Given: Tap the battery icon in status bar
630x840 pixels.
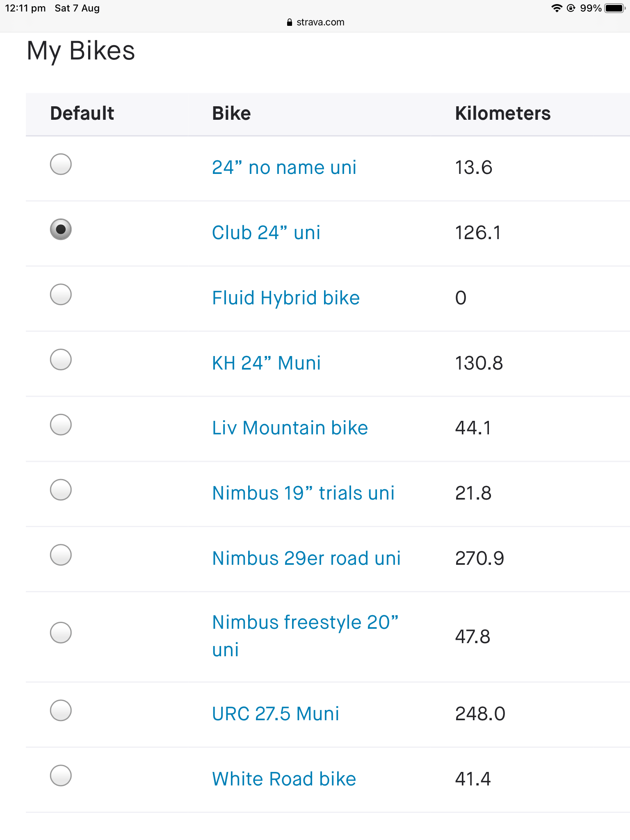Looking at the screenshot, I should [x=614, y=8].
